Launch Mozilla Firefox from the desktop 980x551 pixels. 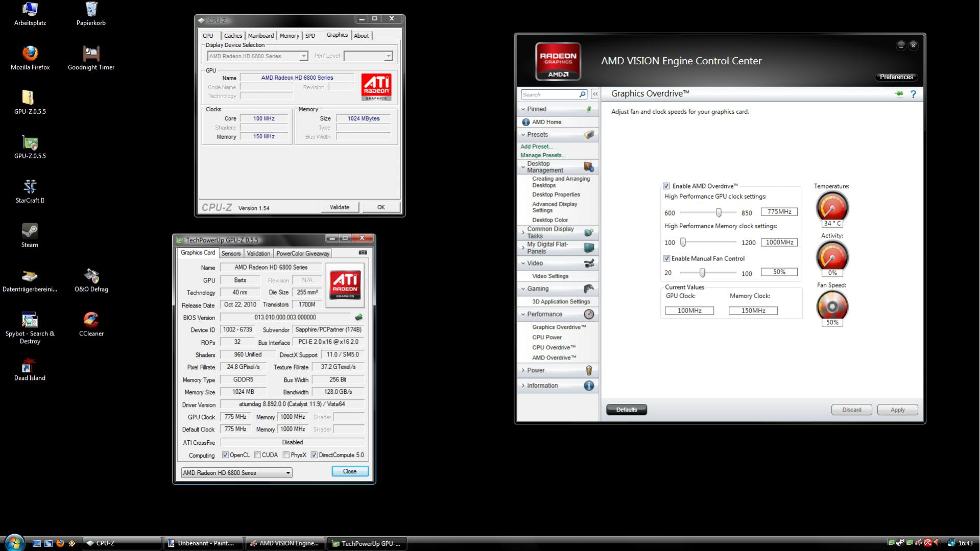pyautogui.click(x=30, y=58)
